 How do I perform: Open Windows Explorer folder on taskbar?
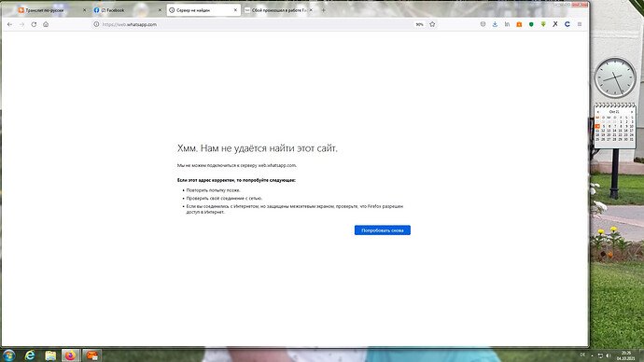50,355
